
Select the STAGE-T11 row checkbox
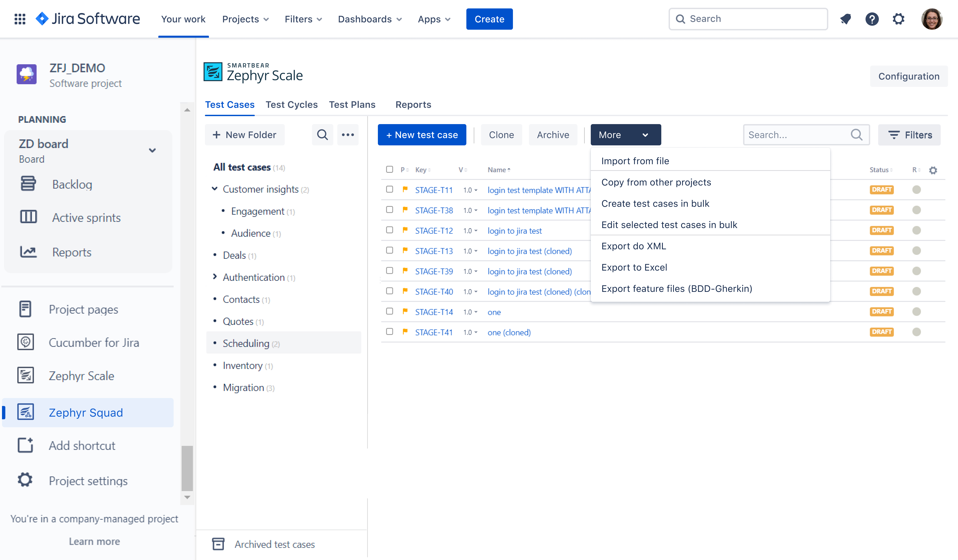pyautogui.click(x=389, y=189)
